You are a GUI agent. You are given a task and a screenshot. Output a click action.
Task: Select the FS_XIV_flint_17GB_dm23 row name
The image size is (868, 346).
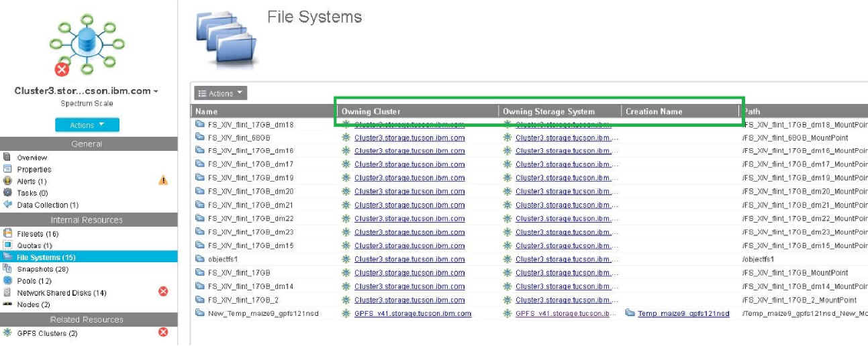250,232
